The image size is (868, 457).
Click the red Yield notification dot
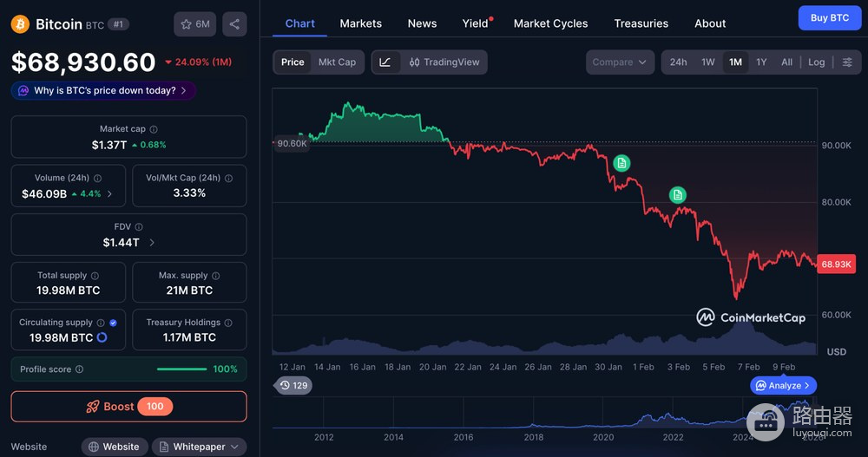491,19
